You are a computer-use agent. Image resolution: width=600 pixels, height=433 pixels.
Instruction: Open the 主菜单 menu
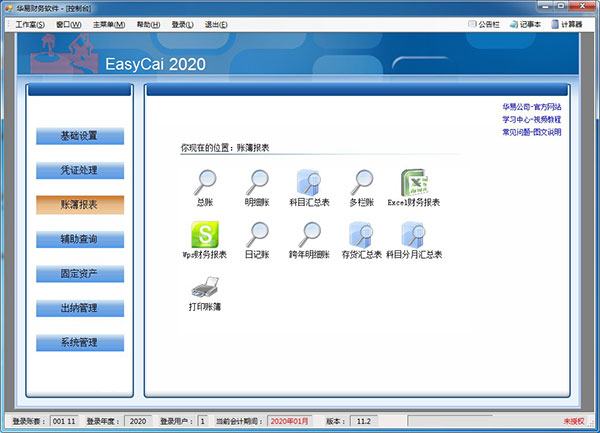coord(109,24)
